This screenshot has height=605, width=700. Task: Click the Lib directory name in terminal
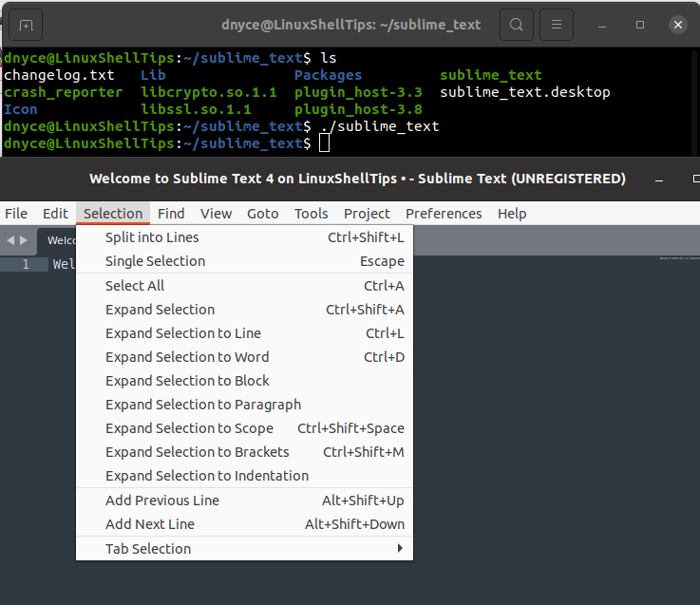[153, 75]
